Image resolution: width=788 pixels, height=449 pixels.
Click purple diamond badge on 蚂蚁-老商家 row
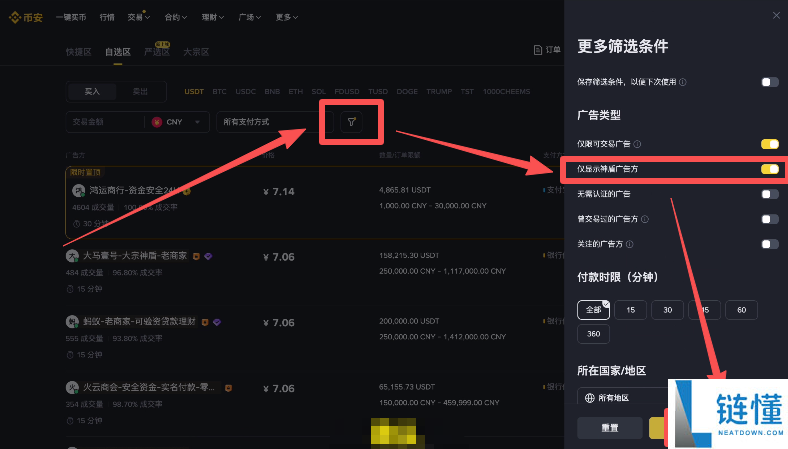(x=217, y=322)
